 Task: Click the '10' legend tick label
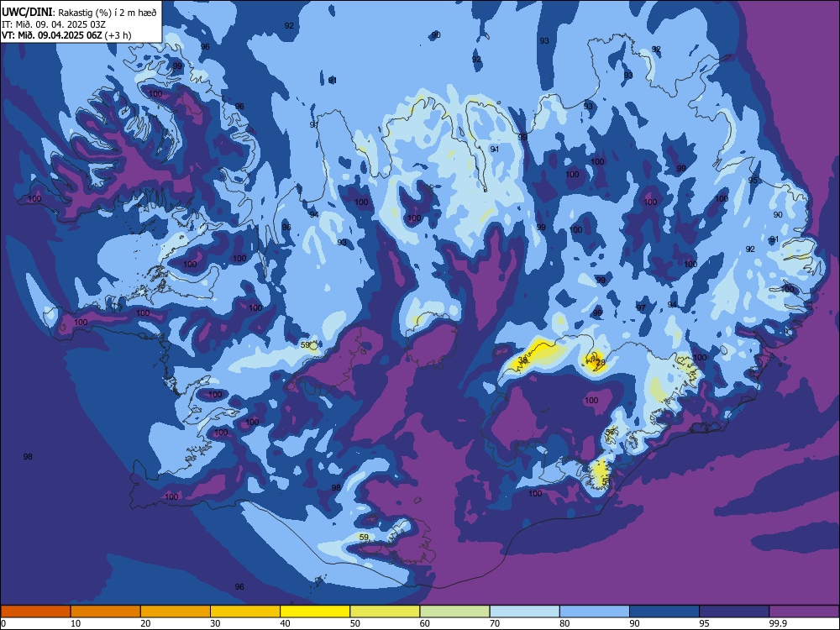coord(76,623)
